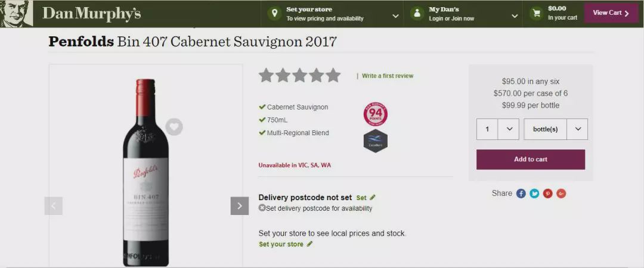The height and width of the screenshot is (268, 644).
Task: Share the wine on Google Plus
Action: coord(562,194)
